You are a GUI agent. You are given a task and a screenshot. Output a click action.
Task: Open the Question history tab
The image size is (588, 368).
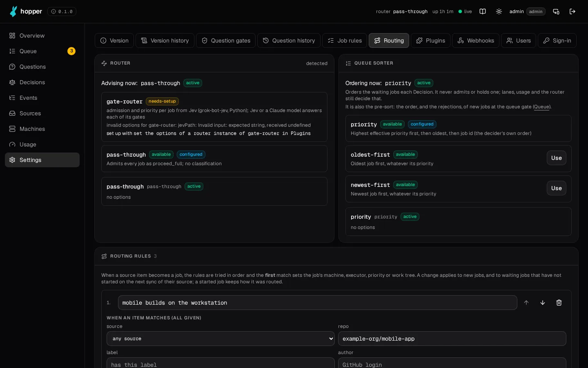[x=289, y=40]
